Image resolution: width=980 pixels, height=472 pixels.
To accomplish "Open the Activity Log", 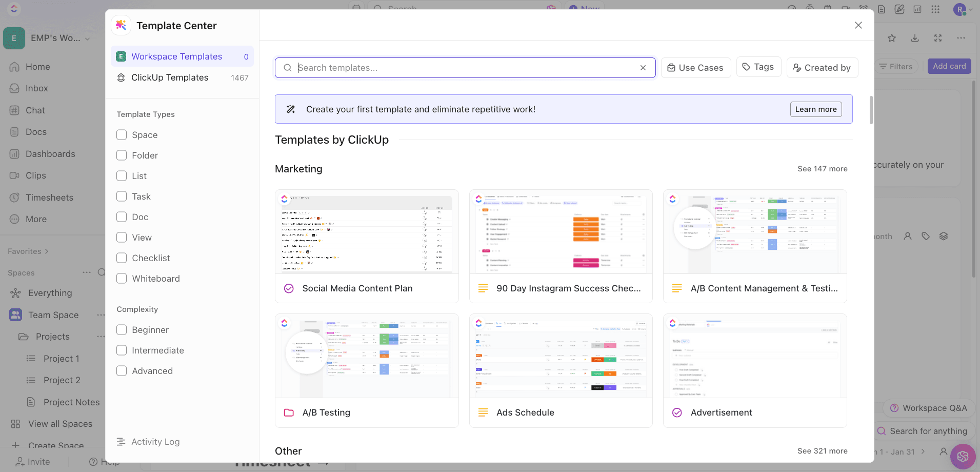I will click(148, 442).
